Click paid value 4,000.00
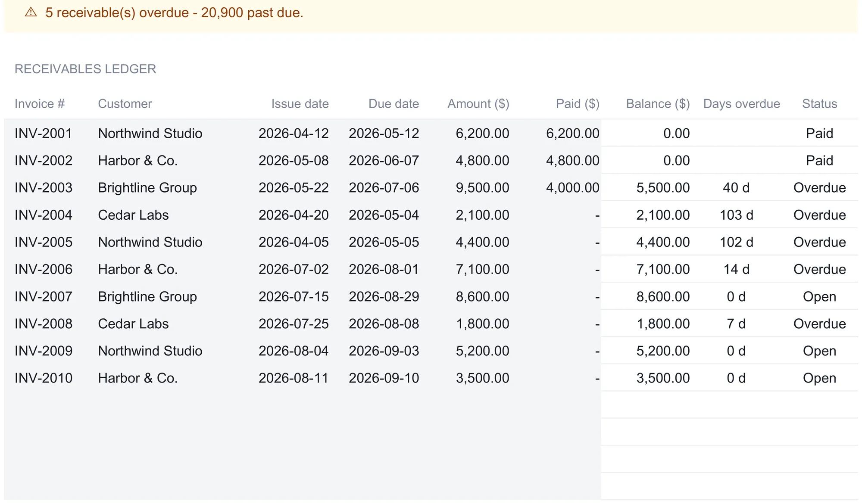 pos(572,188)
